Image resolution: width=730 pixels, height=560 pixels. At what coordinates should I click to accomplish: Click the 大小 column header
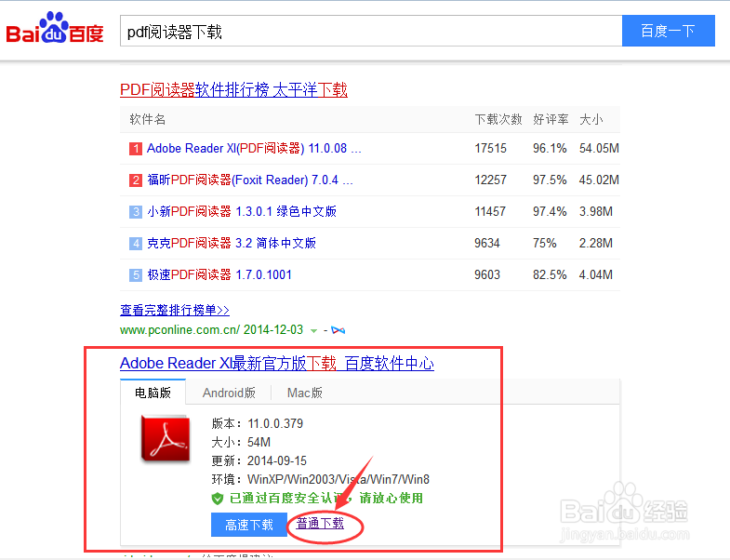591,119
